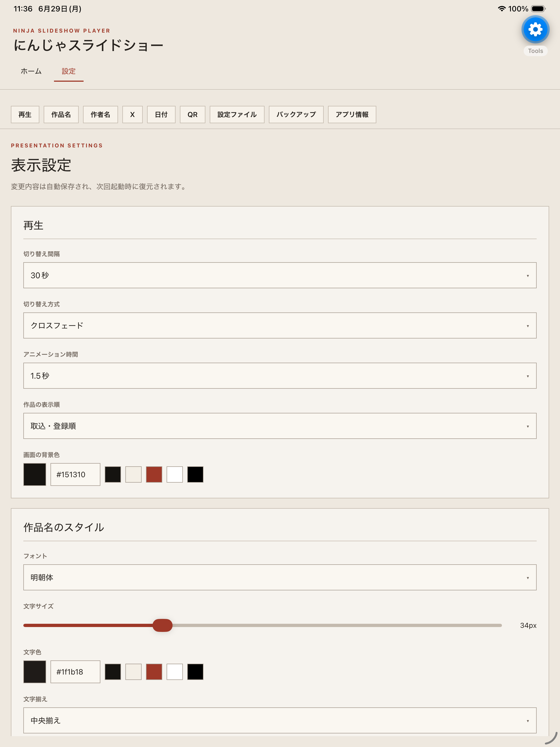Switch to the ホーム tab
The width and height of the screenshot is (560, 747).
pos(31,71)
